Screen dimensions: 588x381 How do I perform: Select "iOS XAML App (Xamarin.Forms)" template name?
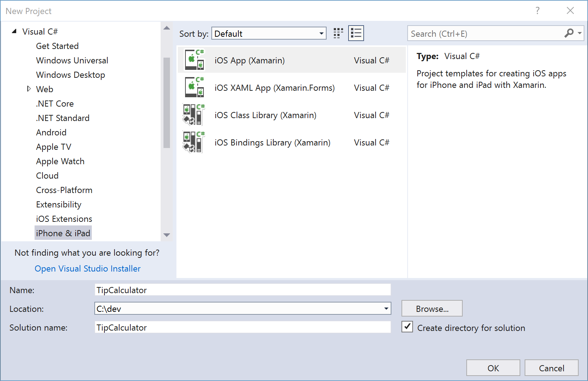275,88
